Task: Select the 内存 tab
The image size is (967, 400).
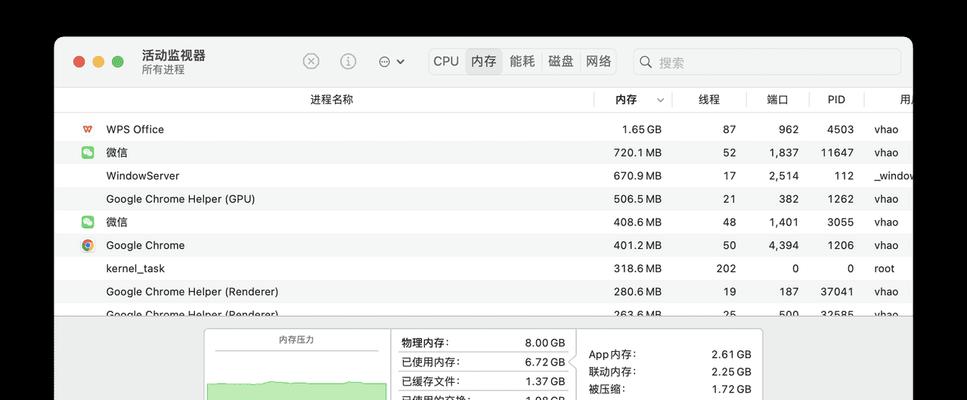Action: pos(484,62)
